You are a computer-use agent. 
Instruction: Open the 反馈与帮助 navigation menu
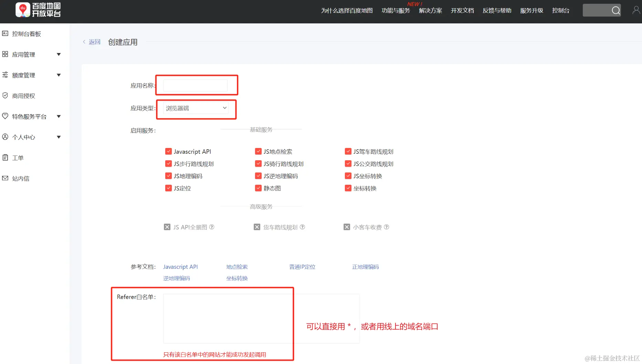497,11
